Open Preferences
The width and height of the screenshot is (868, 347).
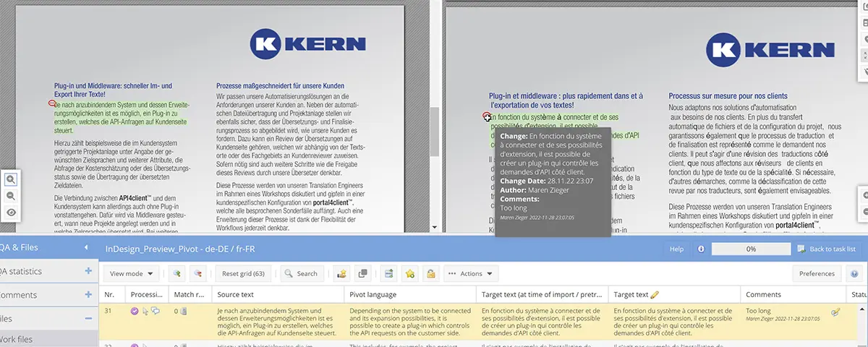pyautogui.click(x=817, y=274)
